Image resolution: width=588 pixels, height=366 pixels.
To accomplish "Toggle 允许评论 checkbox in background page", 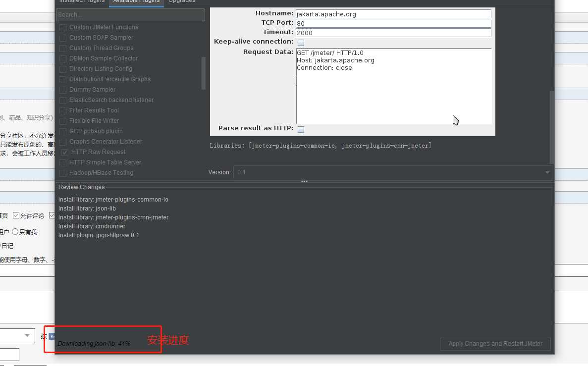I will [x=16, y=215].
